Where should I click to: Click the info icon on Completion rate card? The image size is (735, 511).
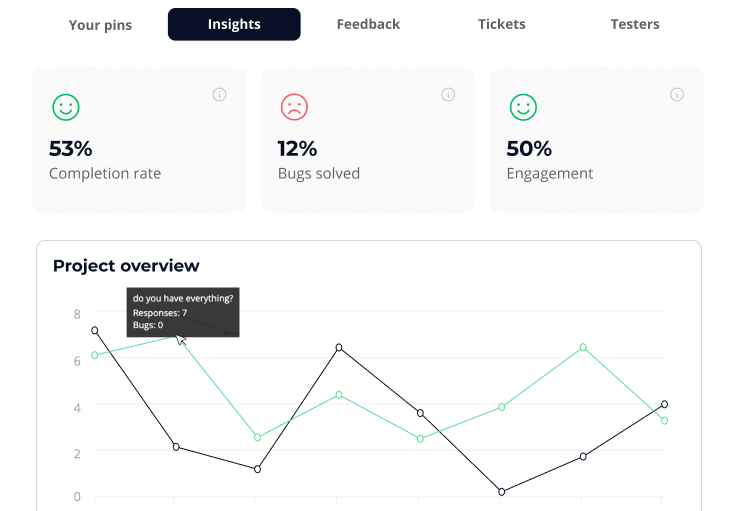[x=220, y=95]
